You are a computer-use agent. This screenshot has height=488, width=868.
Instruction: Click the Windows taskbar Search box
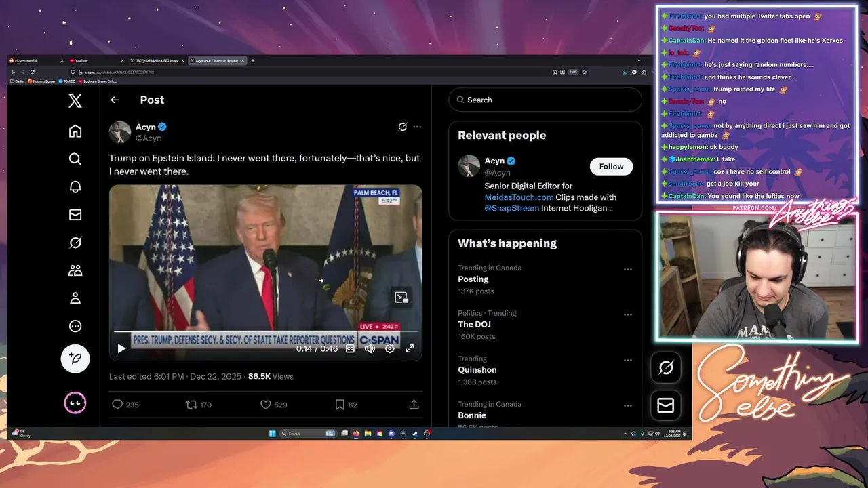(308, 434)
